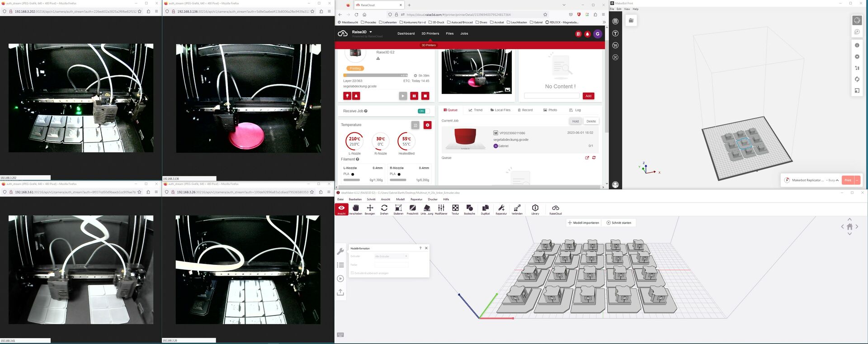Refresh the RaiseCloud job queue

(594, 158)
